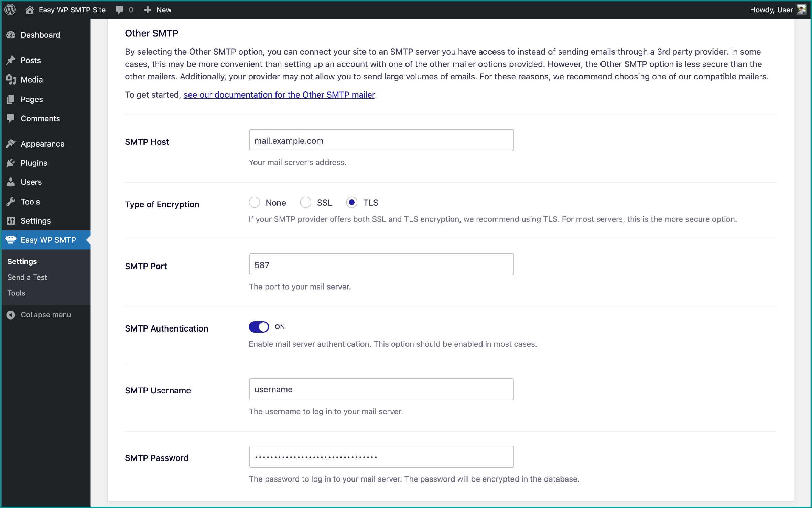
Task: Select TLS encryption
Action: coord(351,202)
